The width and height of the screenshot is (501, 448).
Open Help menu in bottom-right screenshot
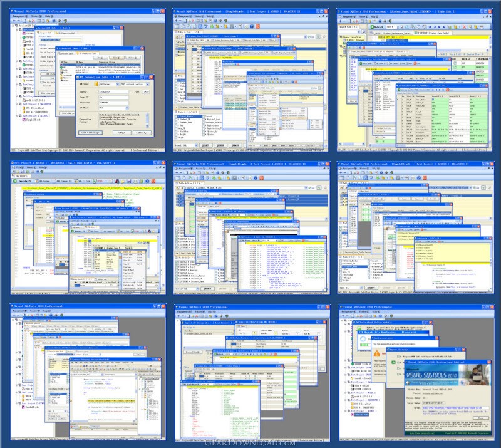(x=376, y=311)
